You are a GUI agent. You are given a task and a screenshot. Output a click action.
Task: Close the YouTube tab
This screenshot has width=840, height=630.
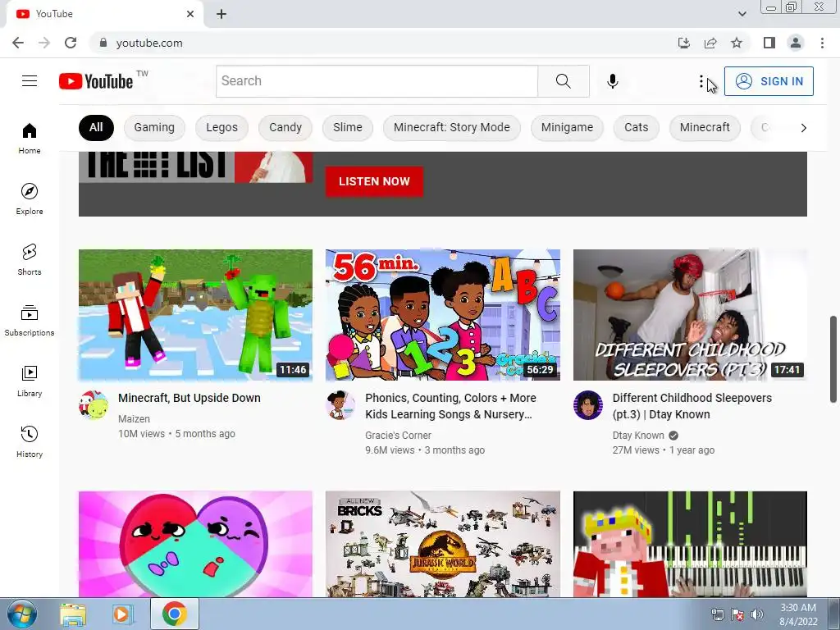pyautogui.click(x=190, y=15)
